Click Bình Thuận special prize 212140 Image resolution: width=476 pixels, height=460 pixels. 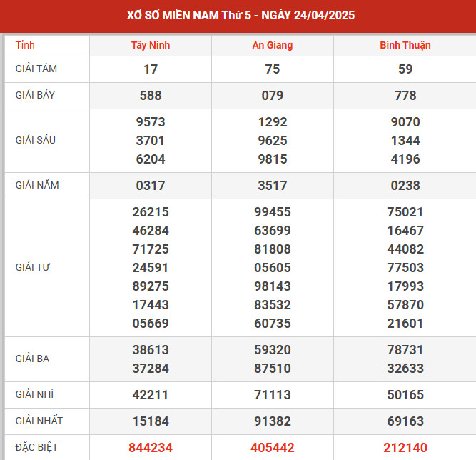pos(405,448)
